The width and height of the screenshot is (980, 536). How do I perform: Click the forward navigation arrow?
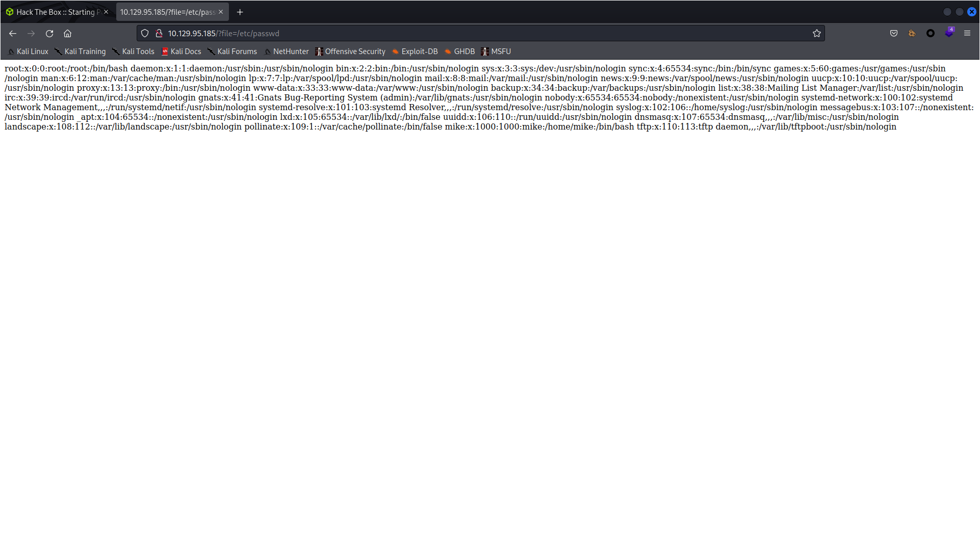click(x=31, y=34)
